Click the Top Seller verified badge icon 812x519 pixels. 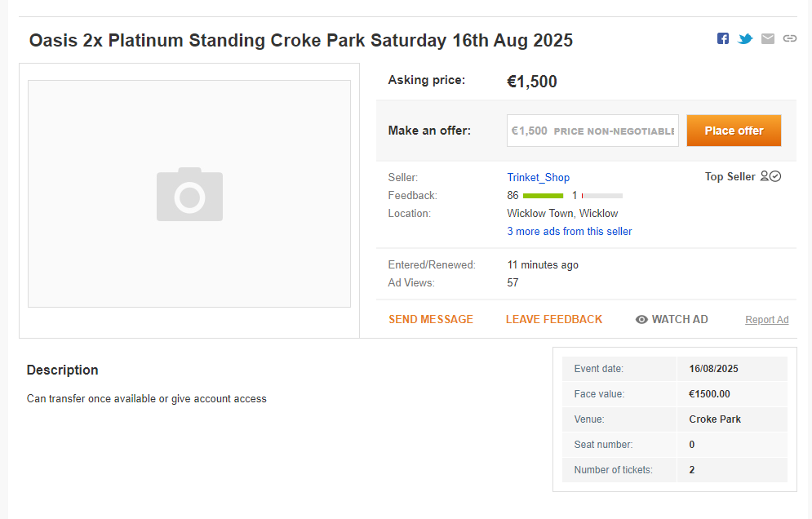click(770, 176)
